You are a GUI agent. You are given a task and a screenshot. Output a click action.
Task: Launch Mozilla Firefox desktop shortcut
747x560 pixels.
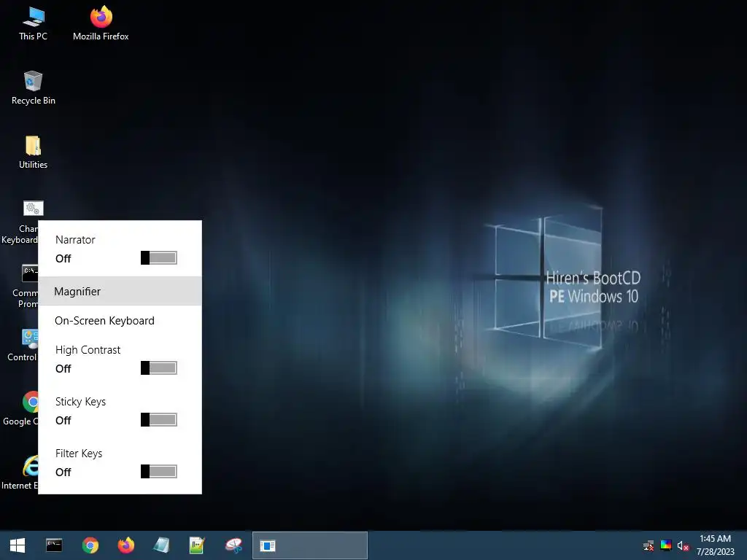click(101, 24)
